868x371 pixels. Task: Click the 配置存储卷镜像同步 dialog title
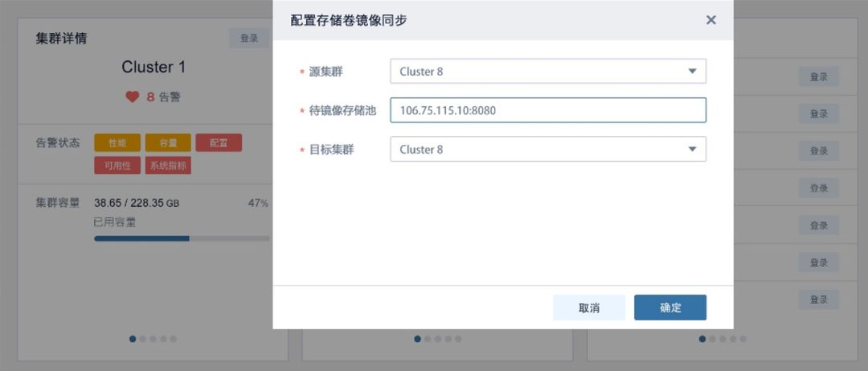pyautogui.click(x=350, y=20)
